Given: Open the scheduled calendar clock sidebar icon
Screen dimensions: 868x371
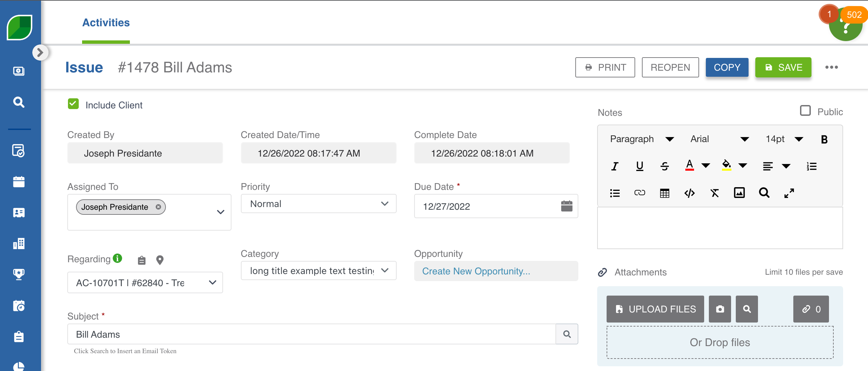Looking at the screenshot, I should pos(19,306).
